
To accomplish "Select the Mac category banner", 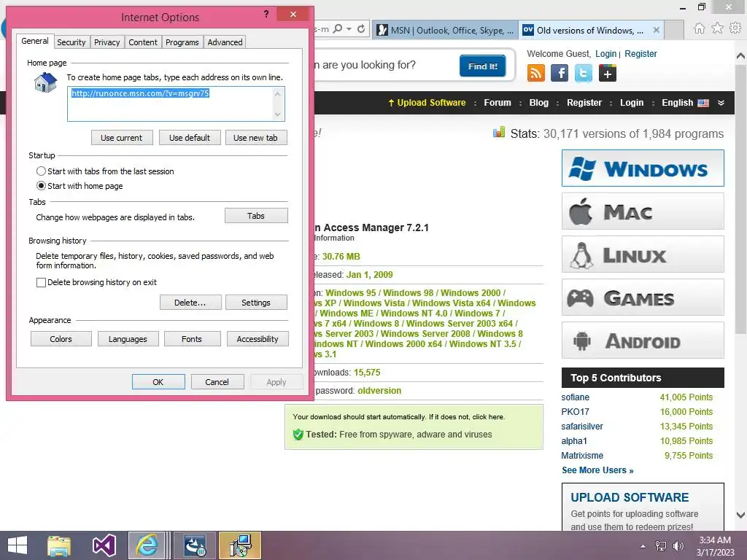I will [x=643, y=211].
